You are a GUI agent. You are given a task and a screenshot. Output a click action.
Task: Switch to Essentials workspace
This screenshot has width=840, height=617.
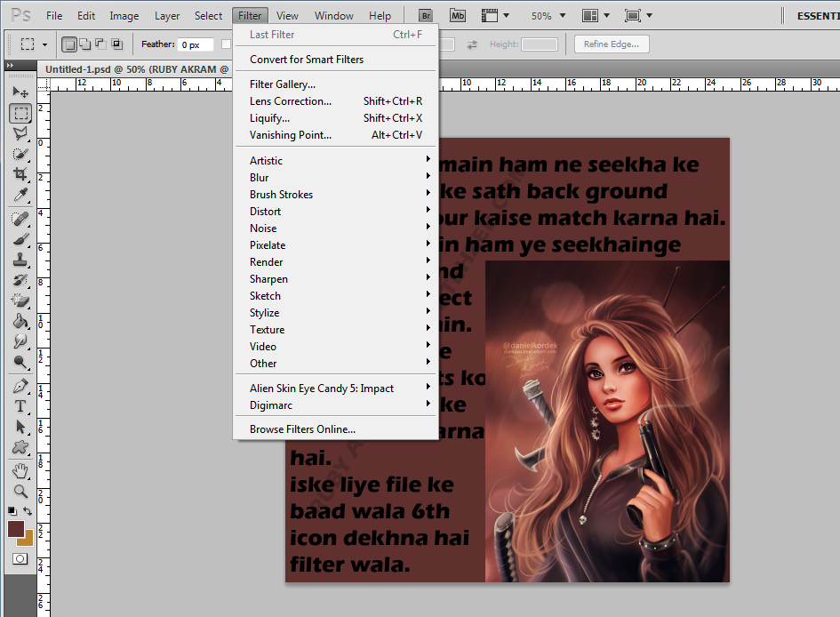(818, 16)
